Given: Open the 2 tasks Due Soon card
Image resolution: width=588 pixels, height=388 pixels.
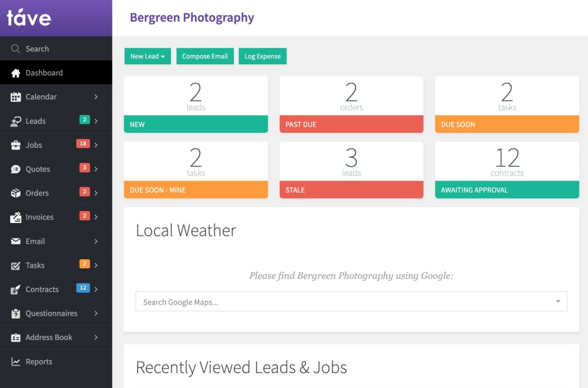Looking at the screenshot, I should point(507,104).
